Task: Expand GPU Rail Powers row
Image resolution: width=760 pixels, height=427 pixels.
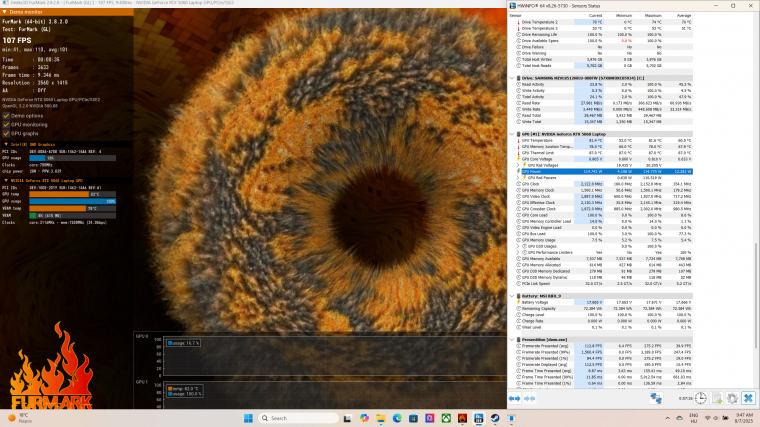Action: (518, 178)
